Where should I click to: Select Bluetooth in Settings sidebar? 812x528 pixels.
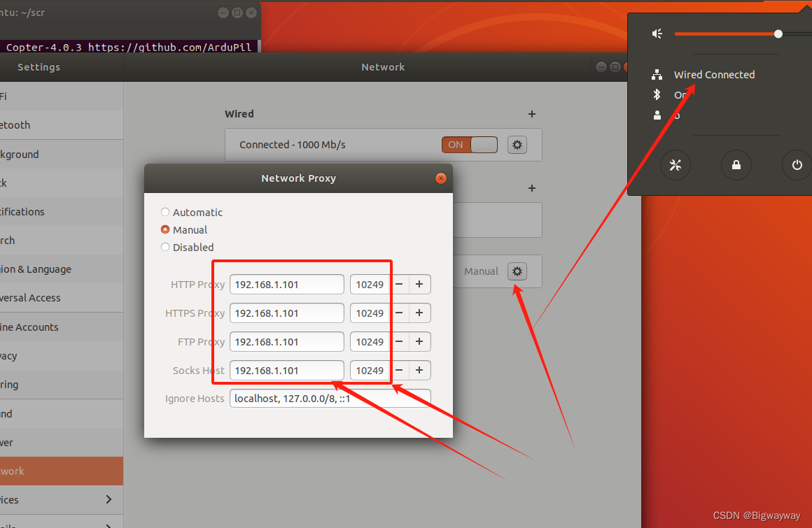[61, 125]
